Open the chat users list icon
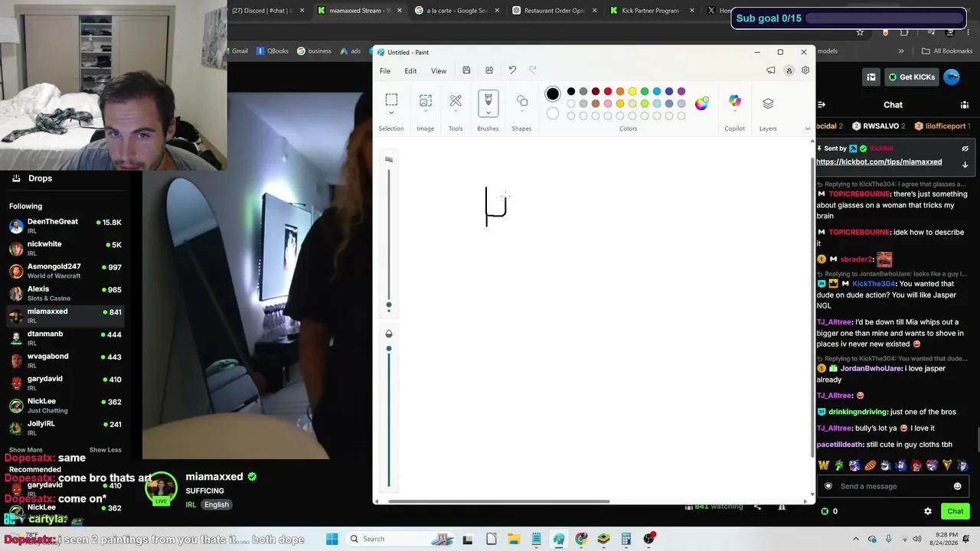 tap(965, 105)
